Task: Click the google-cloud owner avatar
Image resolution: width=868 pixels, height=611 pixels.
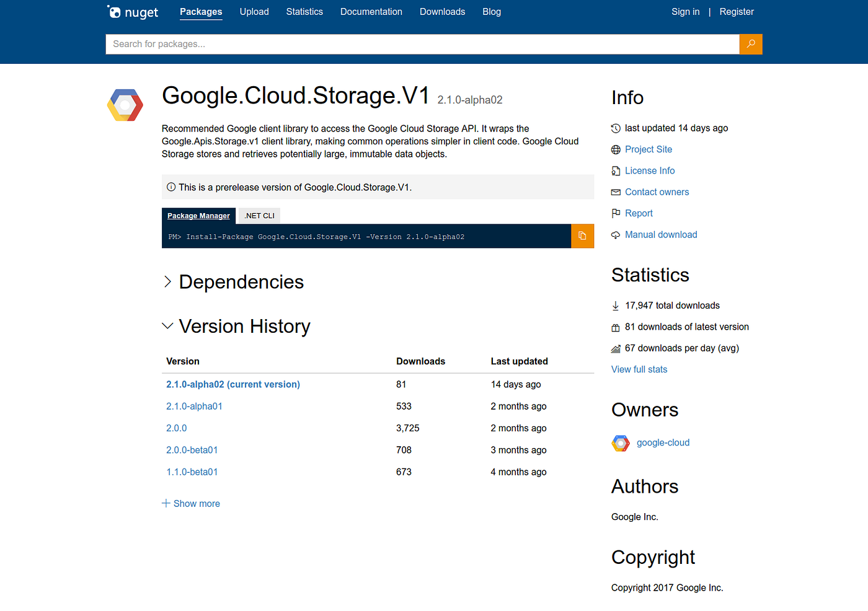Action: click(x=620, y=442)
